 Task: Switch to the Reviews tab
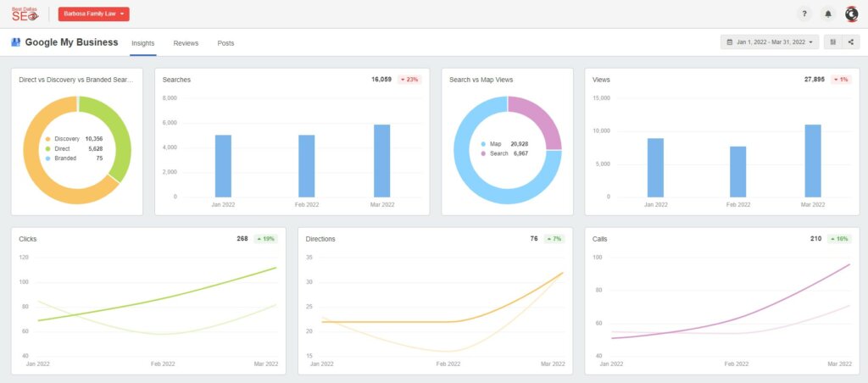[186, 42]
